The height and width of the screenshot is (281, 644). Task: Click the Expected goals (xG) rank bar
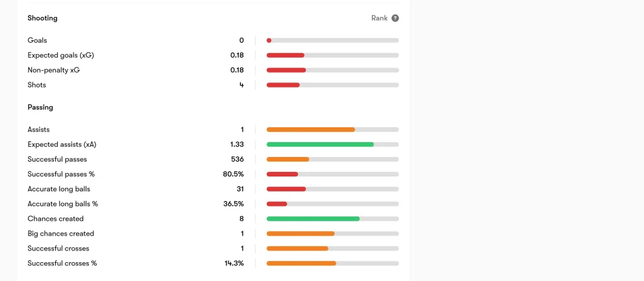[x=332, y=55]
